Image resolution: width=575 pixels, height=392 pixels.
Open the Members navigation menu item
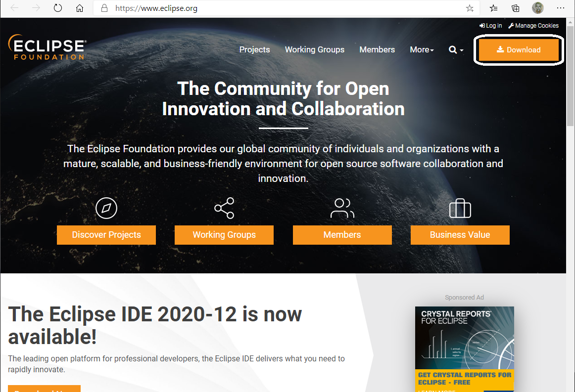coord(377,49)
